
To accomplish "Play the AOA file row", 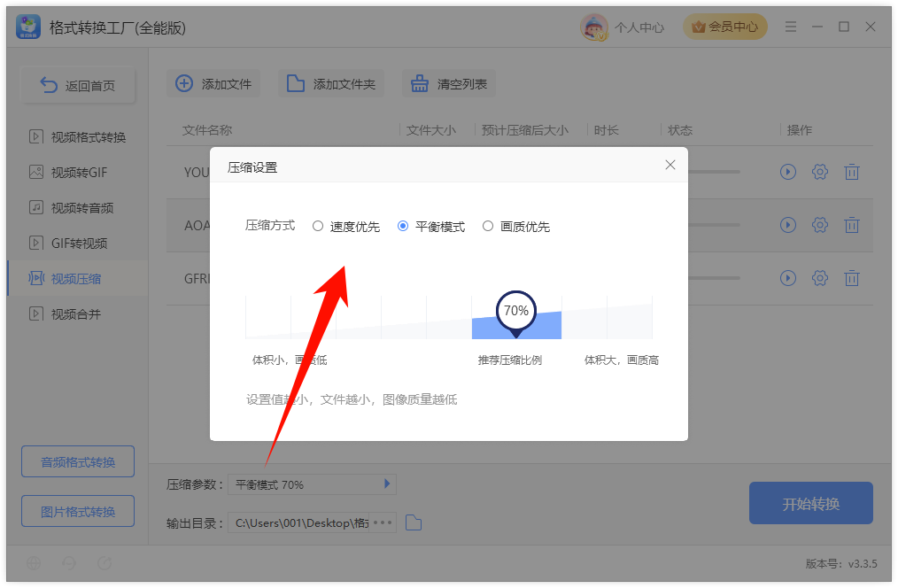I will tap(788, 225).
